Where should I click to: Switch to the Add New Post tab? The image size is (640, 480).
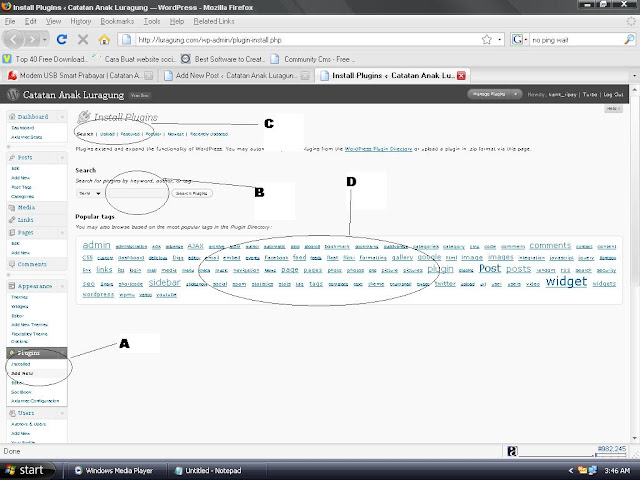click(236, 76)
